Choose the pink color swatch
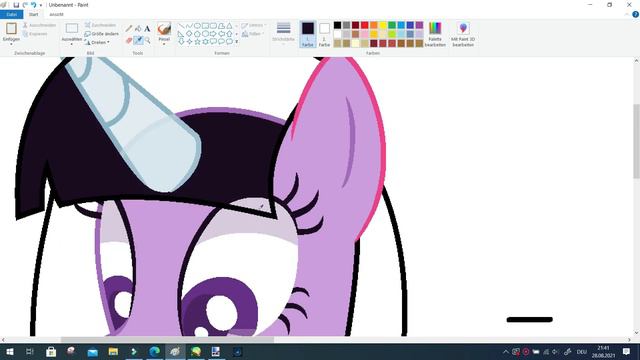Viewport: 640px width, 360px height. click(364, 34)
